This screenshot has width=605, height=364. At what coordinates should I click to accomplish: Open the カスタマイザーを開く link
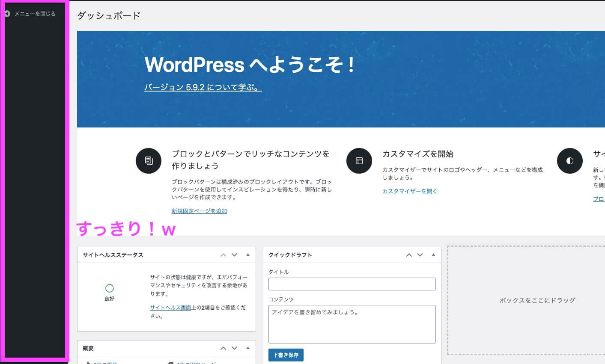[x=410, y=191]
